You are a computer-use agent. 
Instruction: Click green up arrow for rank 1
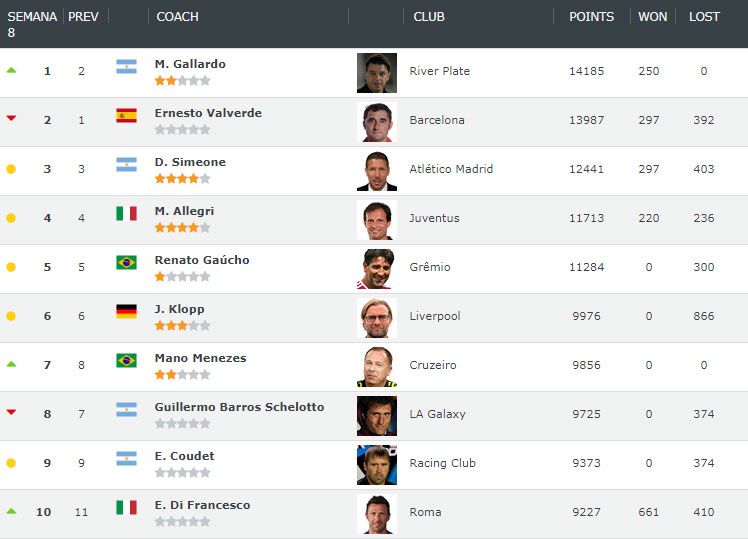(11, 70)
